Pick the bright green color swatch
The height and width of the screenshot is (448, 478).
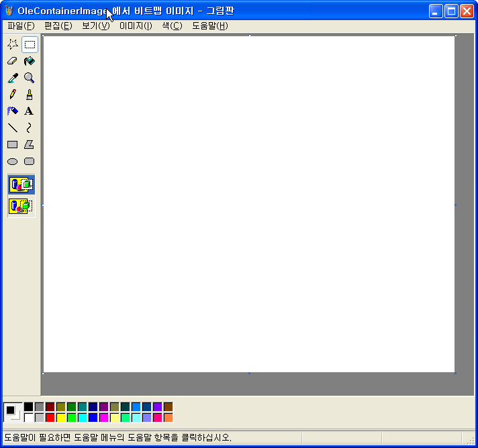click(72, 418)
